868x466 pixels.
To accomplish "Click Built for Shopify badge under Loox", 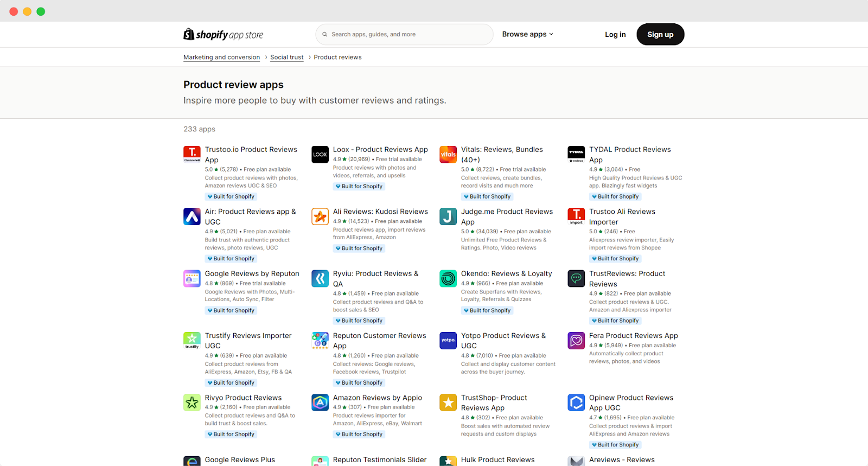I will (359, 186).
